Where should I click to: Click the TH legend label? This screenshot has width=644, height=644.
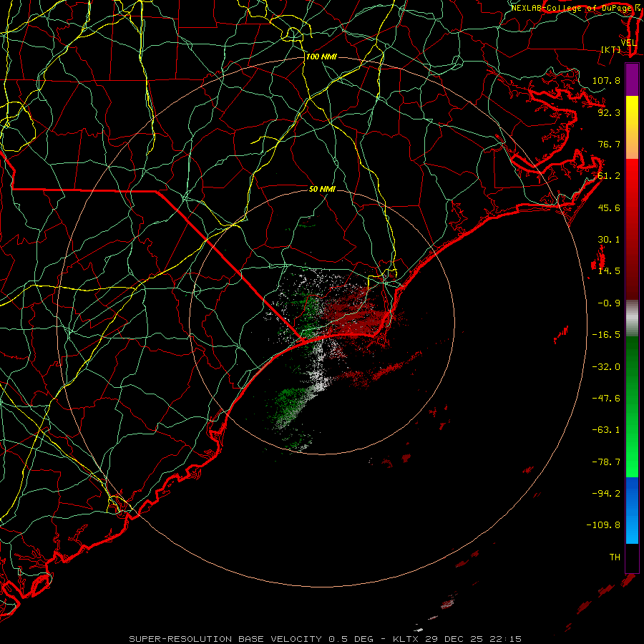click(615, 557)
